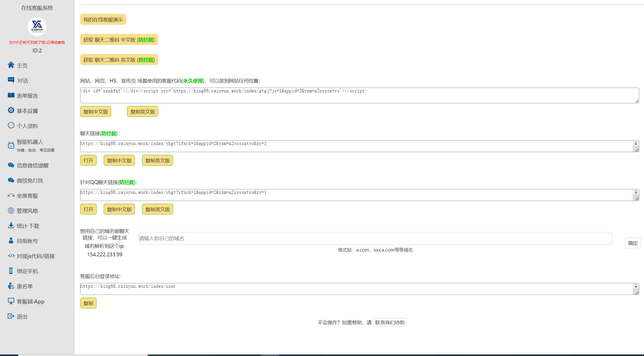Open the 对话 menu item
The height and width of the screenshot is (356, 644).
coord(23,81)
